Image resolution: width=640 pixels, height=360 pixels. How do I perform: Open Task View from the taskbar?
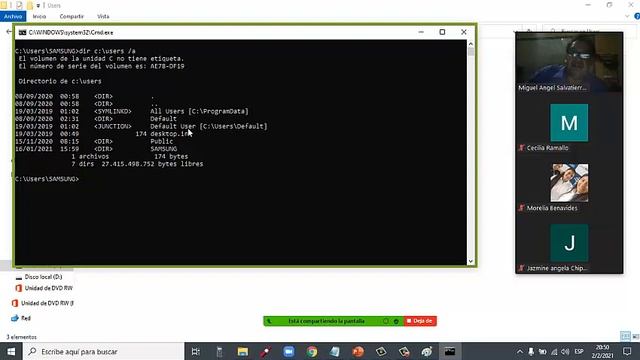pyautogui.click(x=196, y=351)
